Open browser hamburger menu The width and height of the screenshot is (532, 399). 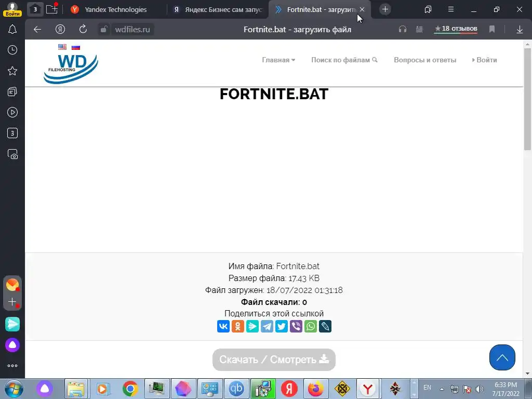[451, 9]
